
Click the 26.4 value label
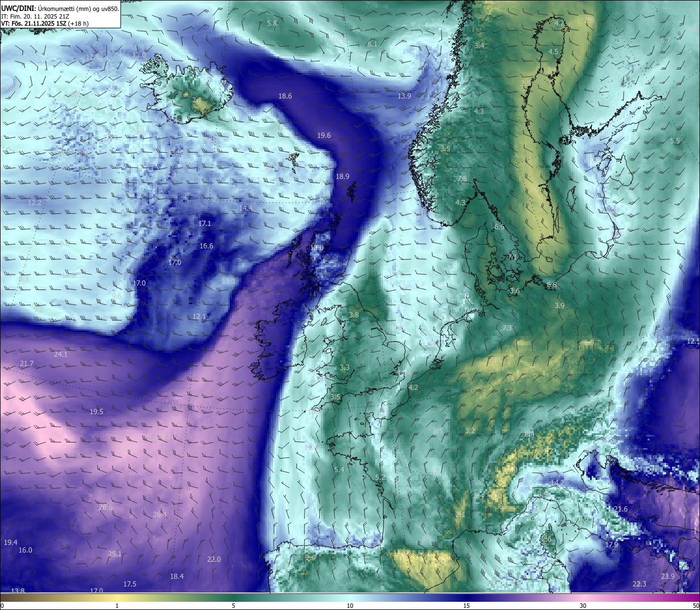[160, 514]
